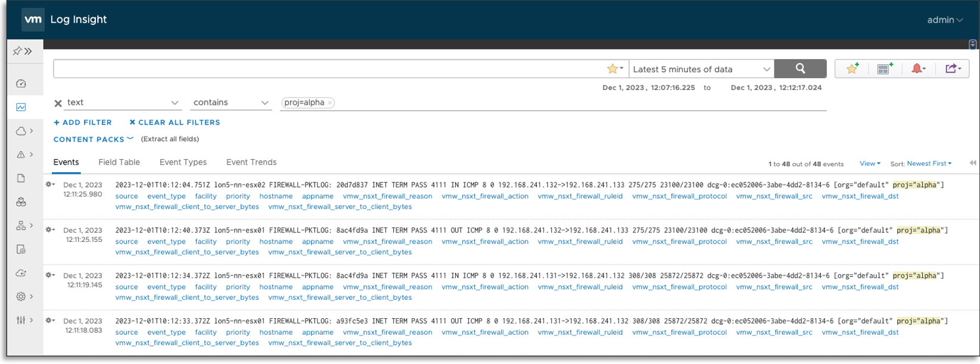This screenshot has width=980, height=364.
Task: Remove the proj=alpha filter chip
Action: 329,102
